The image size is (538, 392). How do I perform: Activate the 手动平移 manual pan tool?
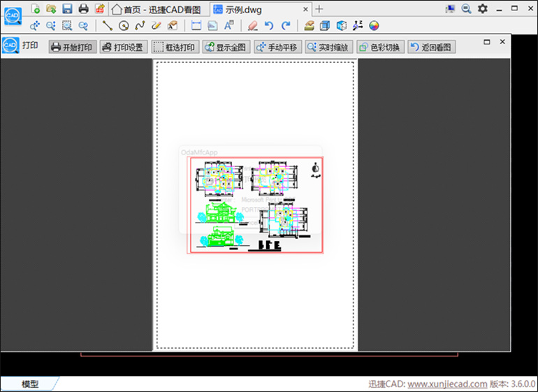pos(277,47)
